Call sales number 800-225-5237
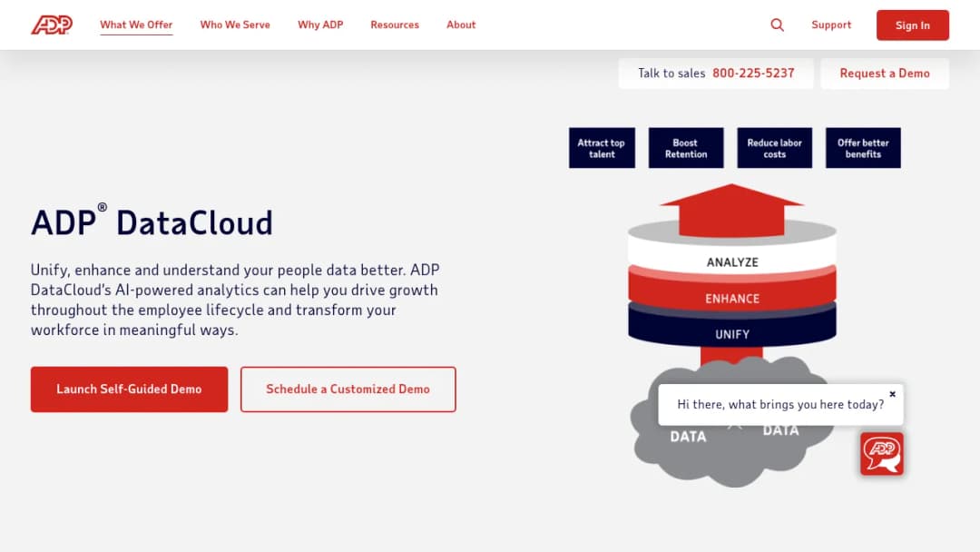This screenshot has width=980, height=552. pos(753,74)
